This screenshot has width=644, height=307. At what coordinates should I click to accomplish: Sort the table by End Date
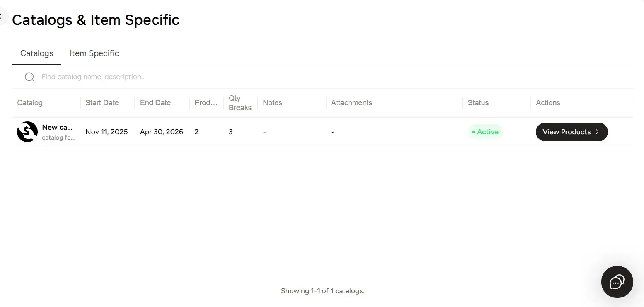coord(155,103)
